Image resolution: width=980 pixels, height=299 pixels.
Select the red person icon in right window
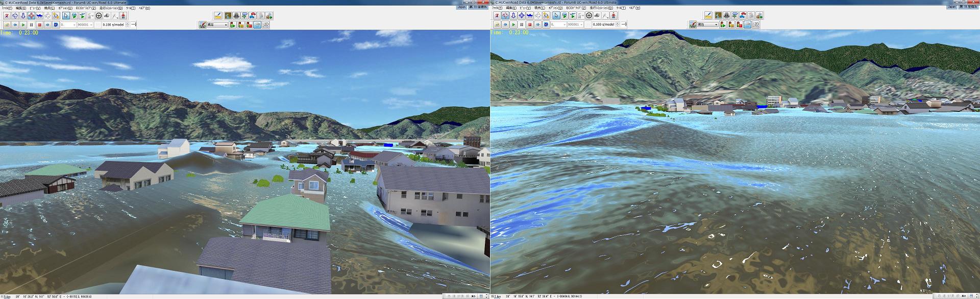click(613, 15)
